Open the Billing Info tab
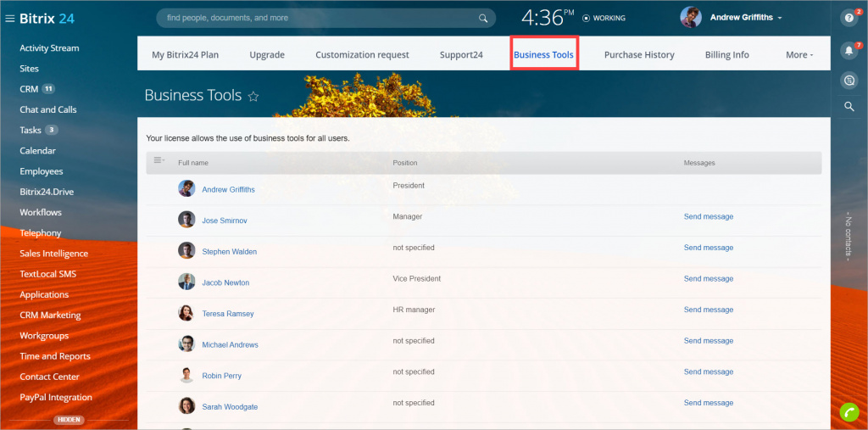Screen dimensions: 868x430 [x=726, y=55]
